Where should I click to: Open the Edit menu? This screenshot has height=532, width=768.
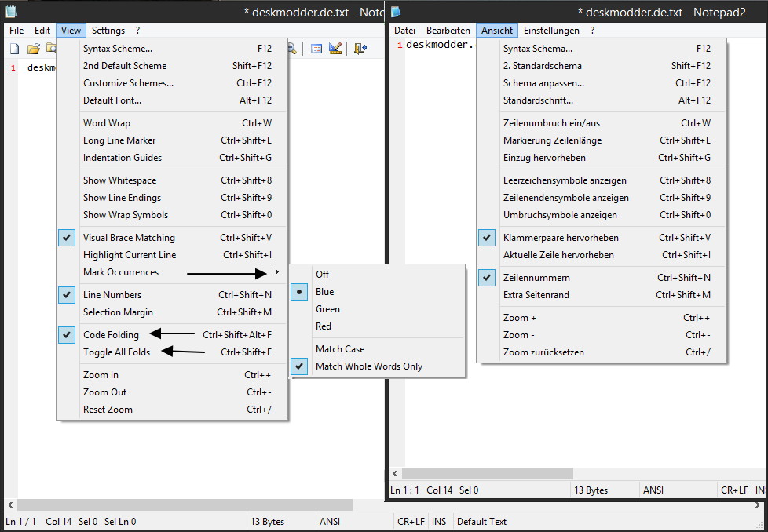pos(42,31)
